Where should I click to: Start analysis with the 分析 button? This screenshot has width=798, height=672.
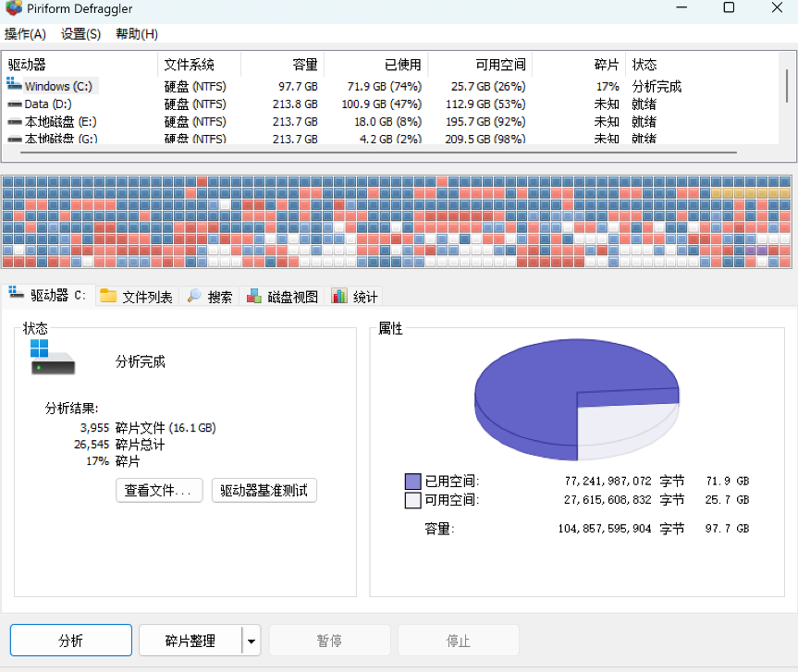tap(69, 640)
